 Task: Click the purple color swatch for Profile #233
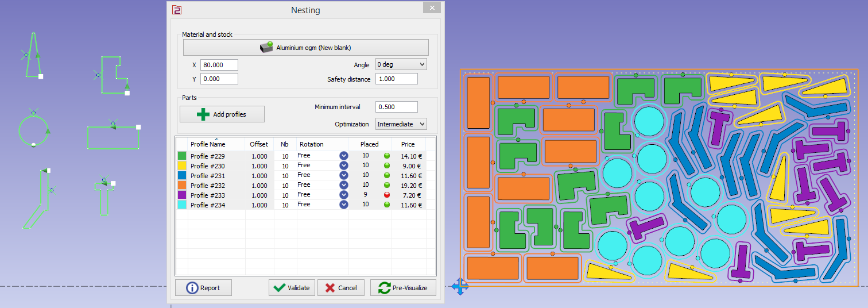[182, 195]
